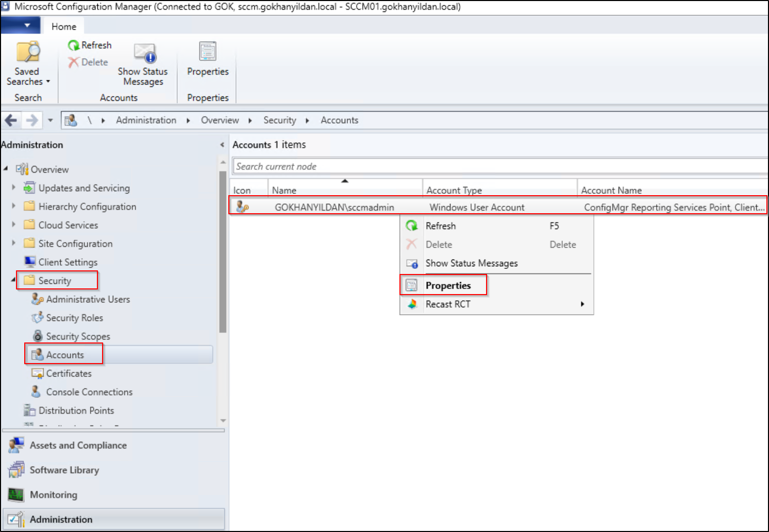Choose Properties in the context menu

pos(497,285)
